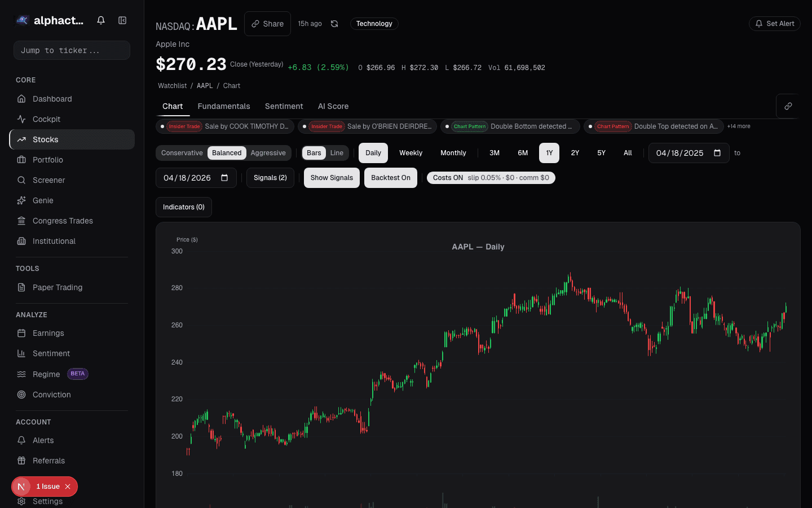Toggle Backtest On
This screenshot has width=812, height=508.
[x=391, y=178]
